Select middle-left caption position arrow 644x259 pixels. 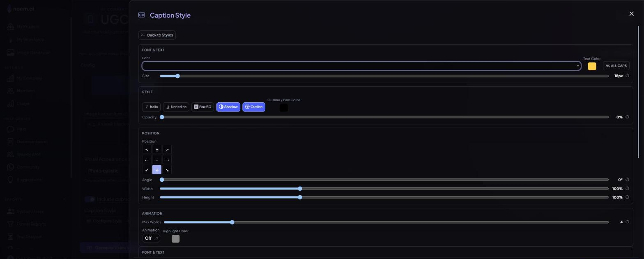click(x=147, y=160)
